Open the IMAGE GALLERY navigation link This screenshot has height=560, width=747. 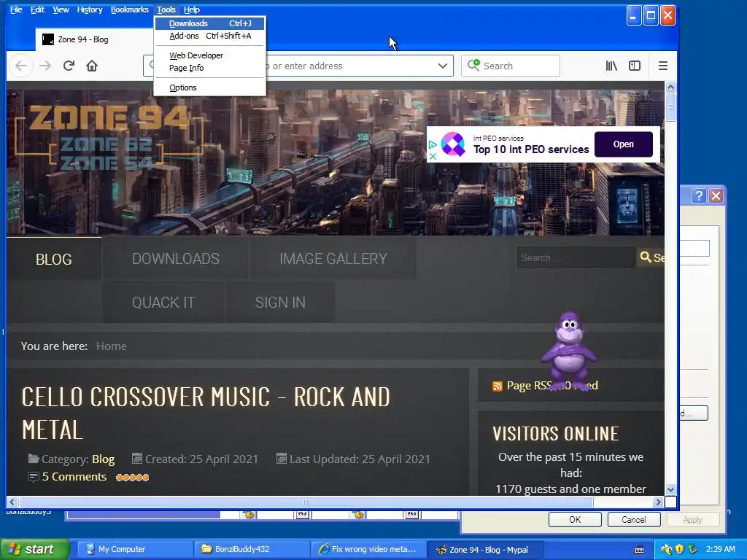(333, 259)
